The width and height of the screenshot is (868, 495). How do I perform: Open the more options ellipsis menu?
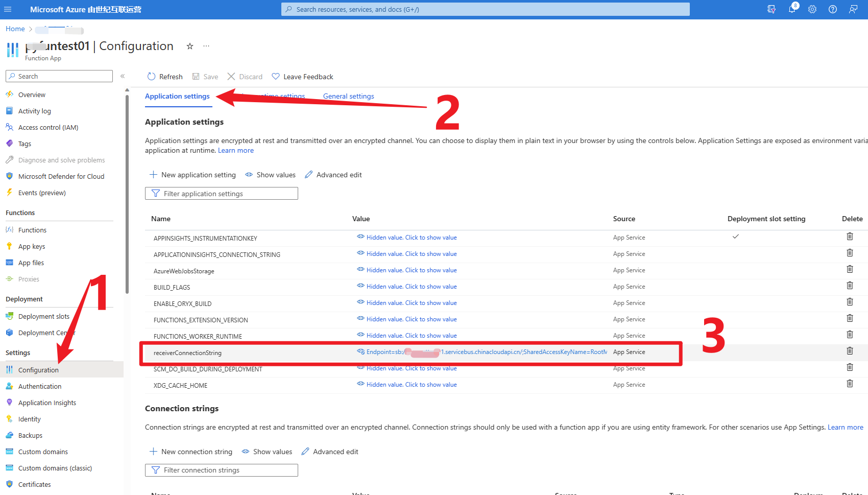(206, 46)
